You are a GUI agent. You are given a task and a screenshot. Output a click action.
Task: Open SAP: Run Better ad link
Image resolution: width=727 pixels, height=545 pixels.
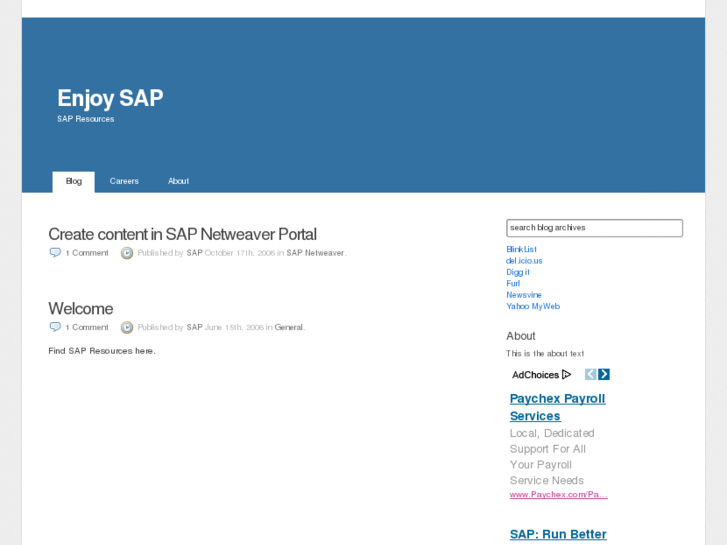[558, 534]
